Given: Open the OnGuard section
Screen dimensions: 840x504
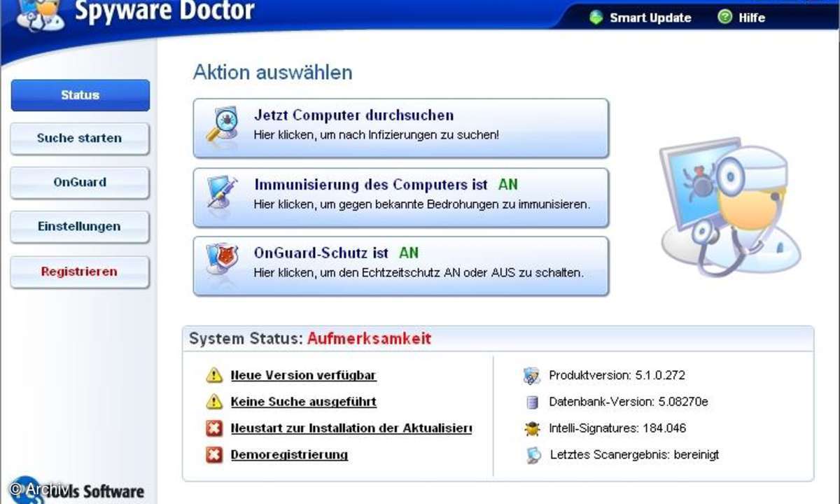Looking at the screenshot, I should (x=80, y=182).
